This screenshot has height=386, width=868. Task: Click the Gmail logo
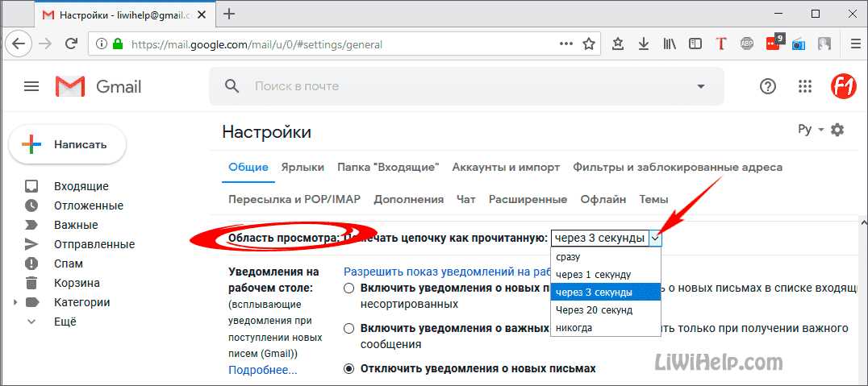(x=98, y=87)
